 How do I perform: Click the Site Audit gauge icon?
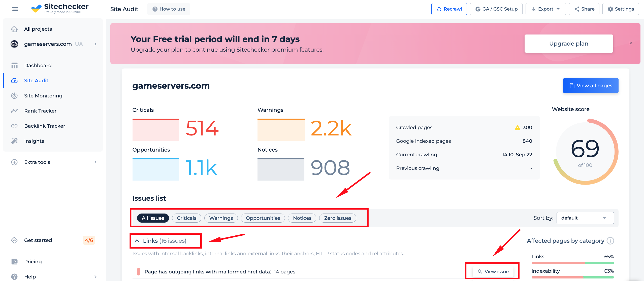14,81
